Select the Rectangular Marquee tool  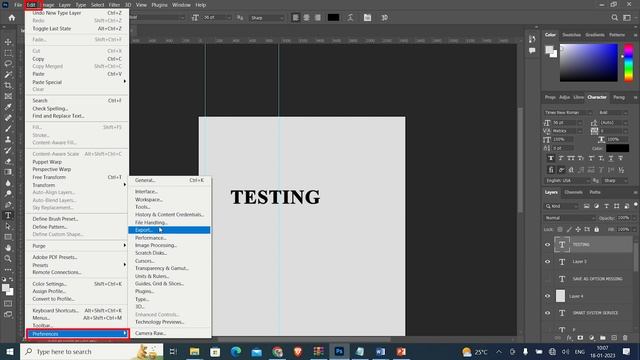click(8, 53)
